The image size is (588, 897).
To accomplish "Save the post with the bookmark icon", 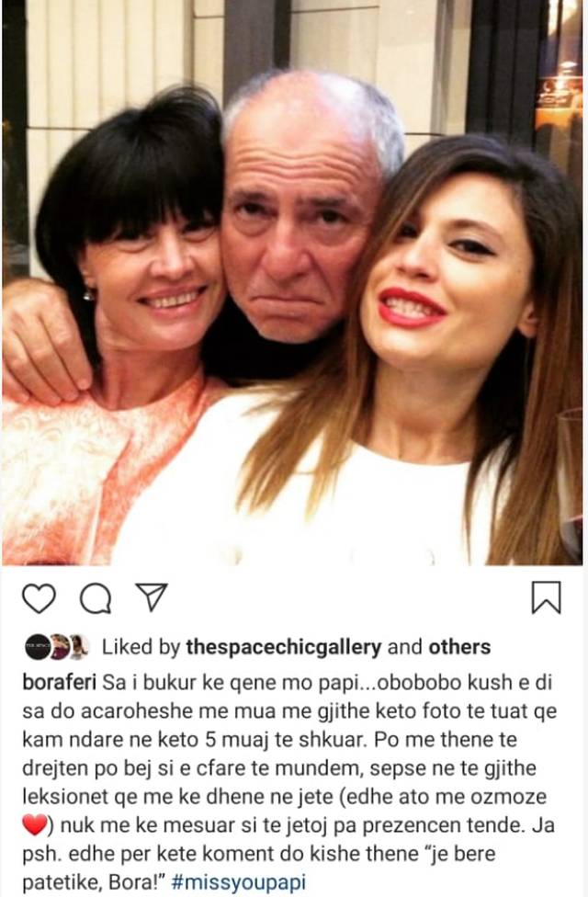I will pos(547,597).
